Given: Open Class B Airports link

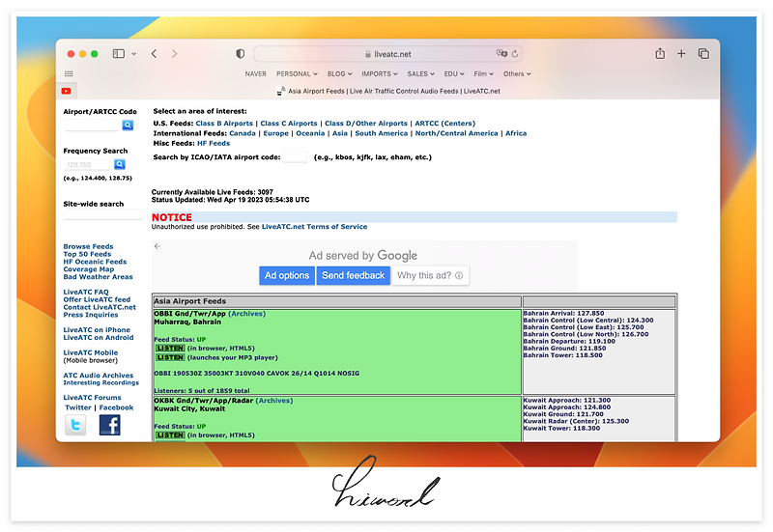Looking at the screenshot, I should pyautogui.click(x=224, y=124).
